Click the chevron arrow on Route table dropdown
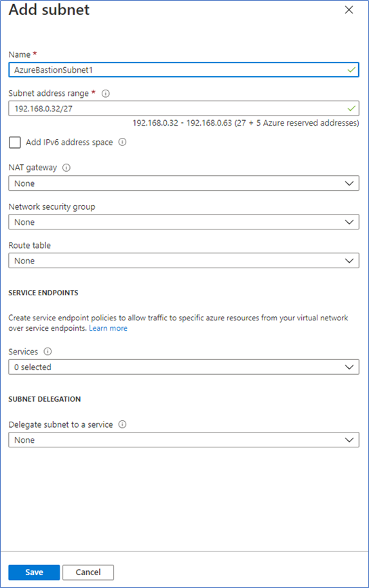369x588 pixels. [x=349, y=261]
